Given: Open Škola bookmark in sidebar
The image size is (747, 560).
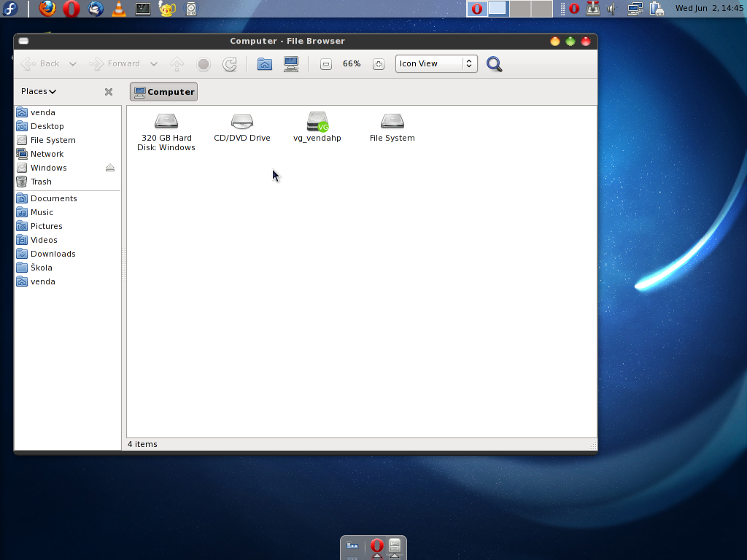Looking at the screenshot, I should pyautogui.click(x=68, y=268).
